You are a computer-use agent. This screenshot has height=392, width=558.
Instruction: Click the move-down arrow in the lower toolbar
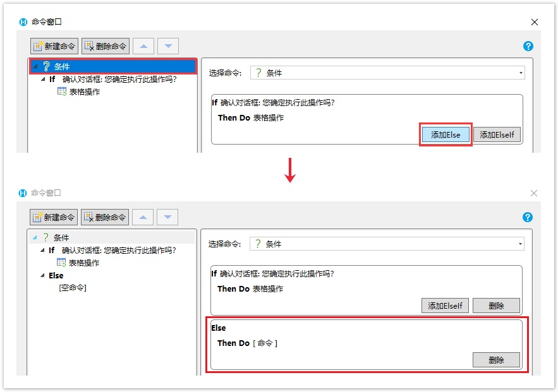[167, 217]
